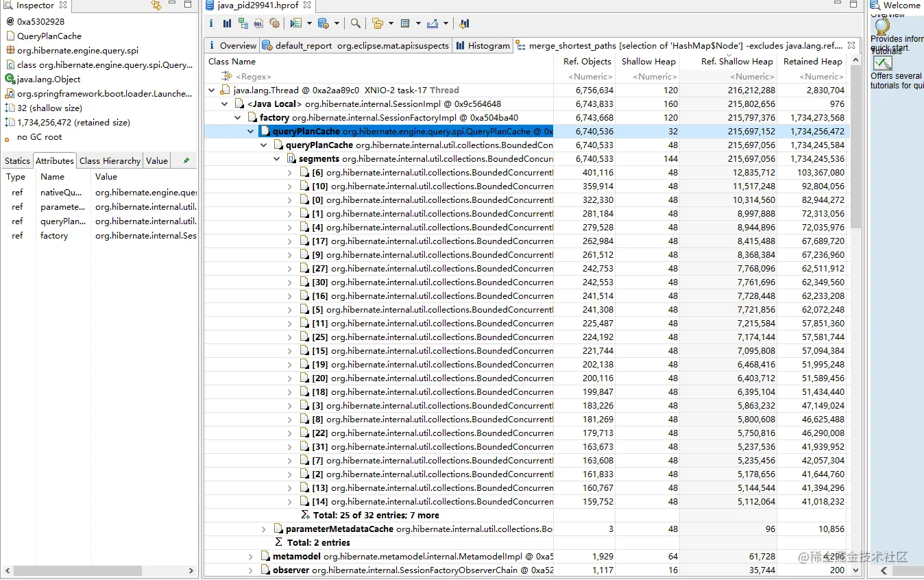
Task: Open the OQL query editor icon
Action: (258, 23)
